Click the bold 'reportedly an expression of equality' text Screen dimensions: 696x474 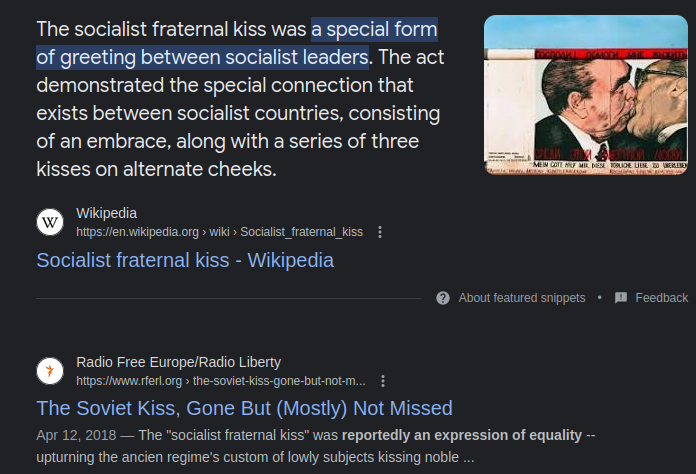tap(461, 435)
